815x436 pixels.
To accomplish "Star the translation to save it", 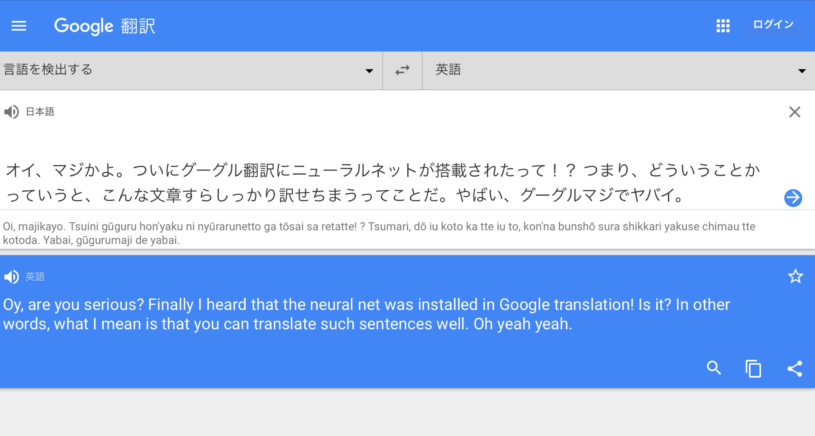I will (795, 276).
